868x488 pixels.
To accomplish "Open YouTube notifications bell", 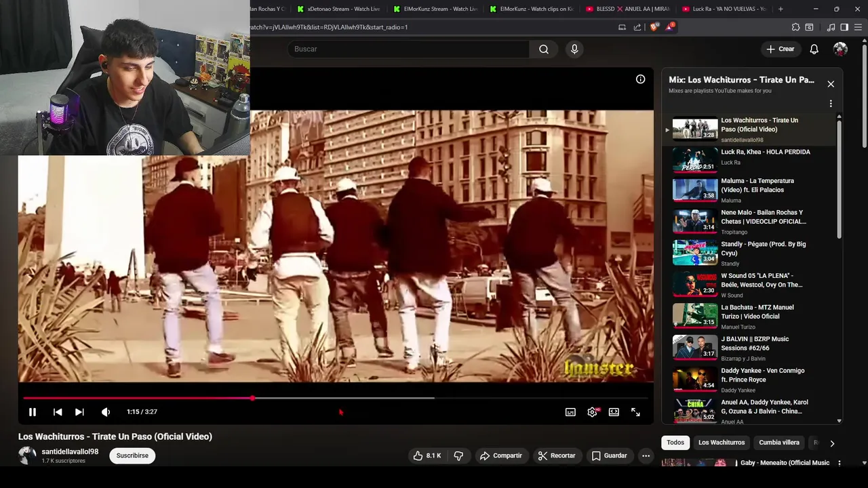I will click(x=814, y=49).
